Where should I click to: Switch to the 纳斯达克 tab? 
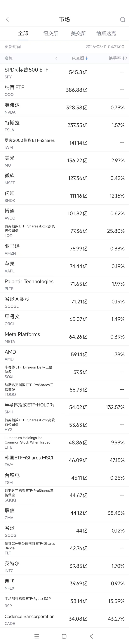click(106, 33)
